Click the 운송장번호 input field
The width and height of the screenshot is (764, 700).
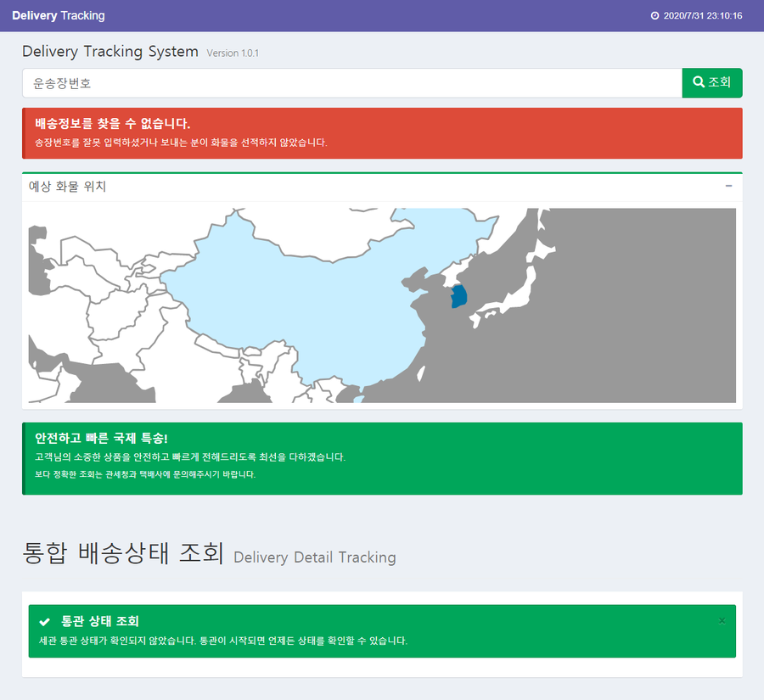(x=348, y=82)
